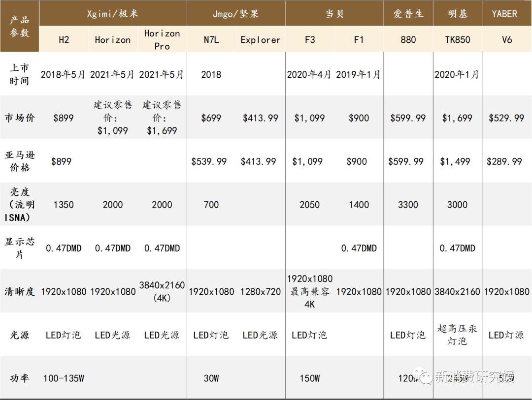532x400 pixels.
Task: Click the 100-135W power cell
Action: pyautogui.click(x=64, y=378)
